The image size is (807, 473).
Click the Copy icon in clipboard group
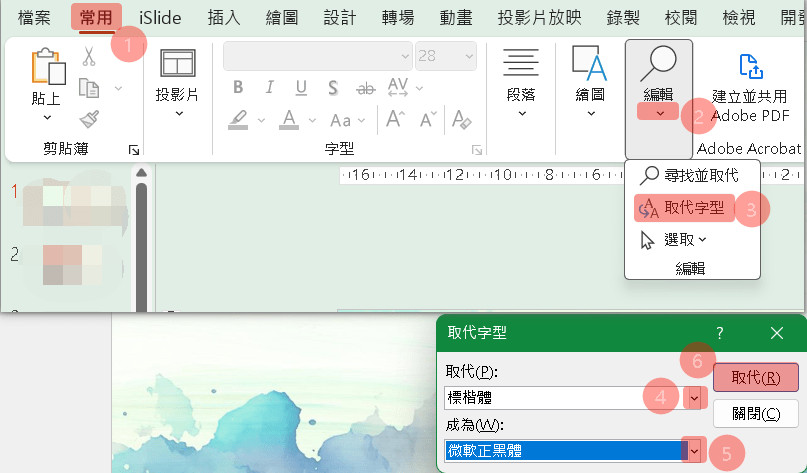click(89, 88)
